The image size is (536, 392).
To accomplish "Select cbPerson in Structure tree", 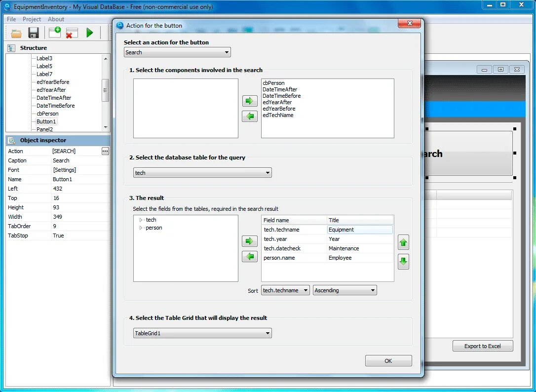I will [47, 114].
